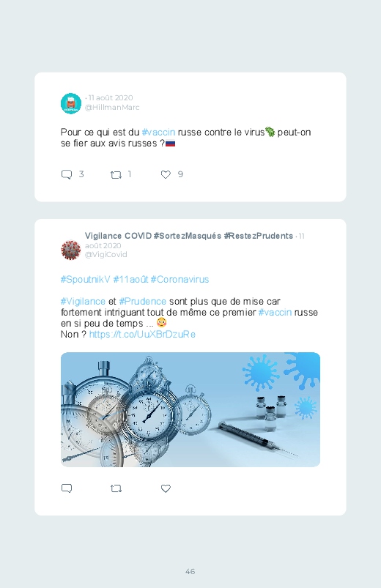This screenshot has height=588, width=381.
Task: View the stopwatches and syringe image
Action: point(190,409)
